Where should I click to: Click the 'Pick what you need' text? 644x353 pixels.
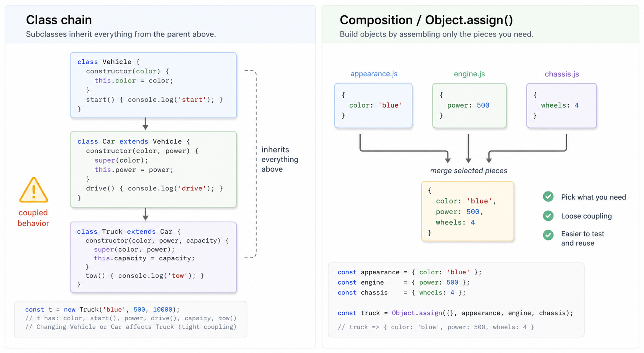tap(593, 197)
